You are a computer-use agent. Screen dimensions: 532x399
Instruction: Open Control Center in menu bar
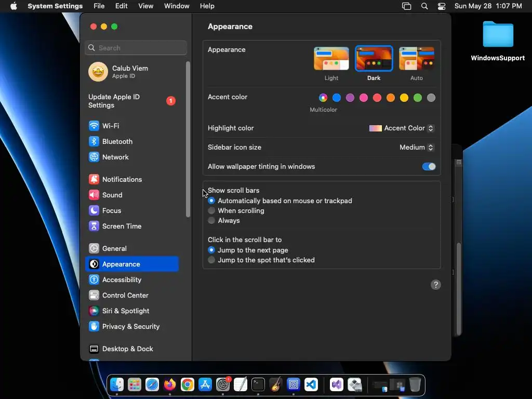pos(442,6)
